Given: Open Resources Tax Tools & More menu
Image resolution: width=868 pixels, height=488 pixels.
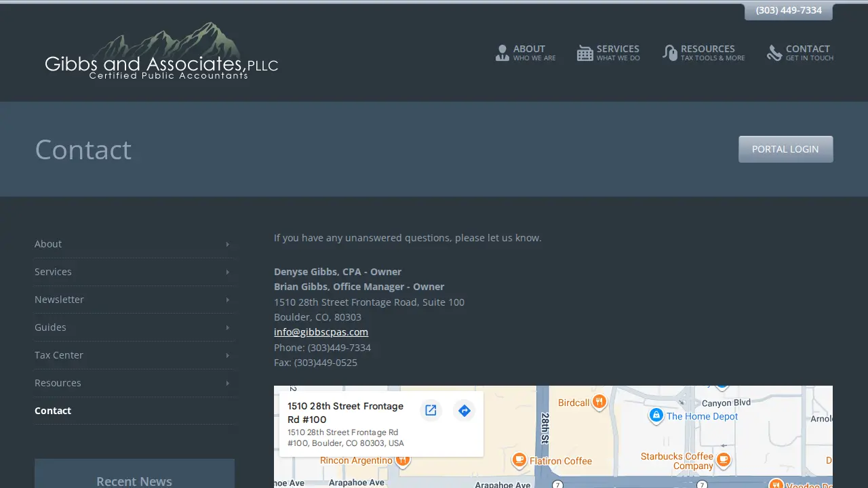Looking at the screenshot, I should 704,53.
